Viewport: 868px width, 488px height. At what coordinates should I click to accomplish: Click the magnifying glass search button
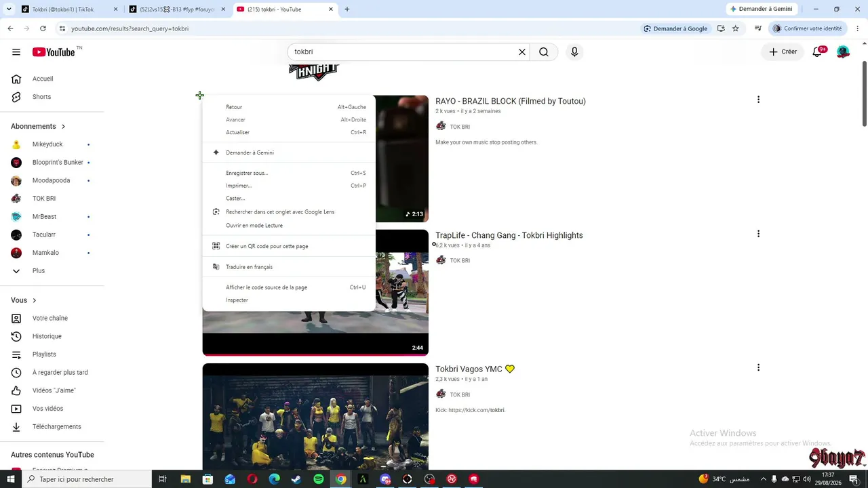[x=544, y=52]
